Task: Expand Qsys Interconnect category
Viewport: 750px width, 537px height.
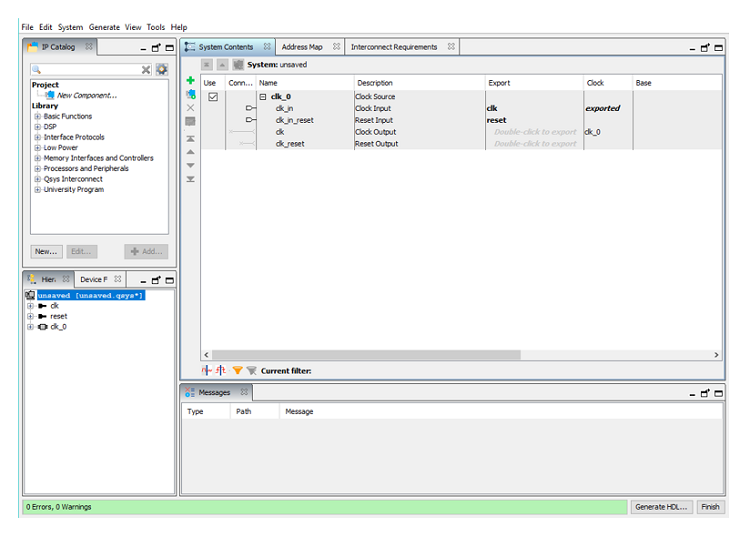Action: [x=37, y=179]
